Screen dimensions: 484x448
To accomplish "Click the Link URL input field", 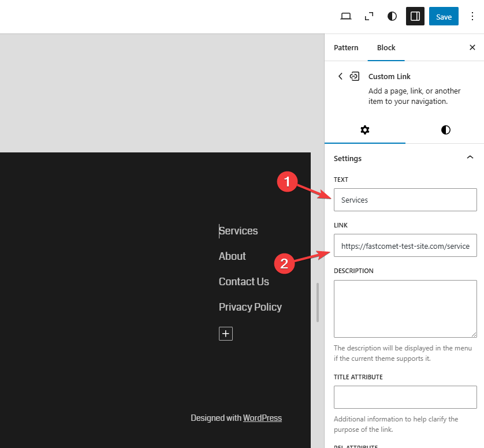I will (x=405, y=245).
